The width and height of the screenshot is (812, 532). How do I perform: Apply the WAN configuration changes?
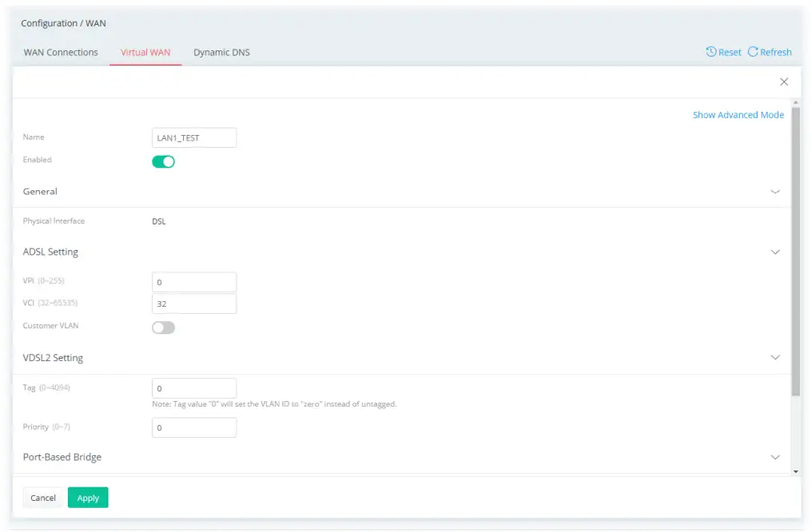click(88, 497)
